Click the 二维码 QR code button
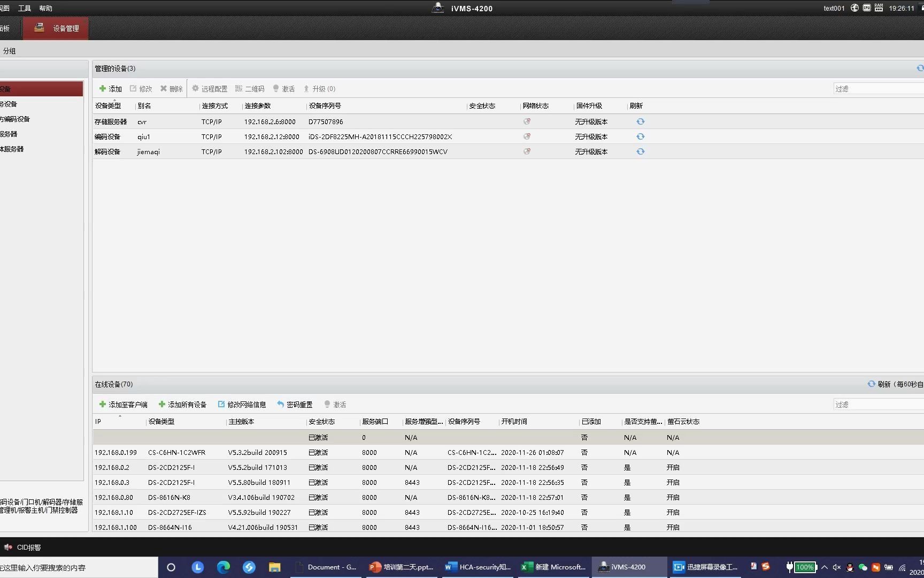Viewport: 924px width, 578px height. [250, 89]
